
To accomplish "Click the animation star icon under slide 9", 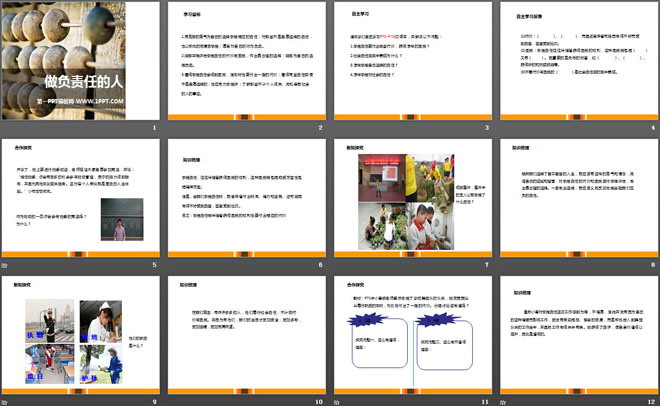I will (4, 402).
